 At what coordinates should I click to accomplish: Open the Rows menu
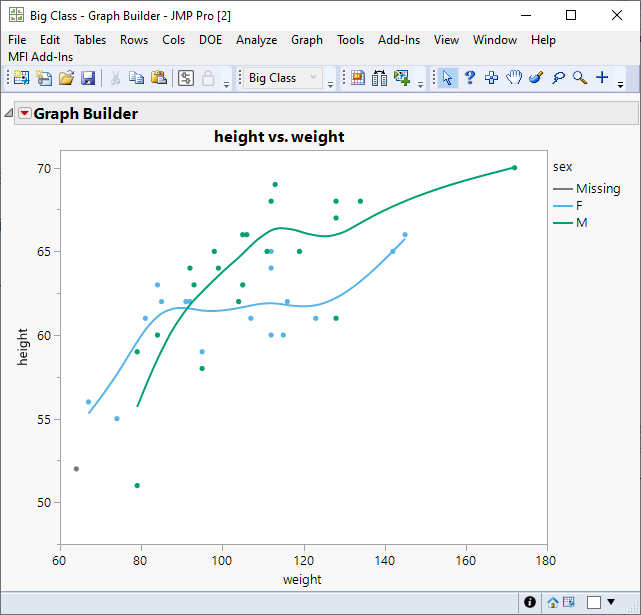(134, 40)
